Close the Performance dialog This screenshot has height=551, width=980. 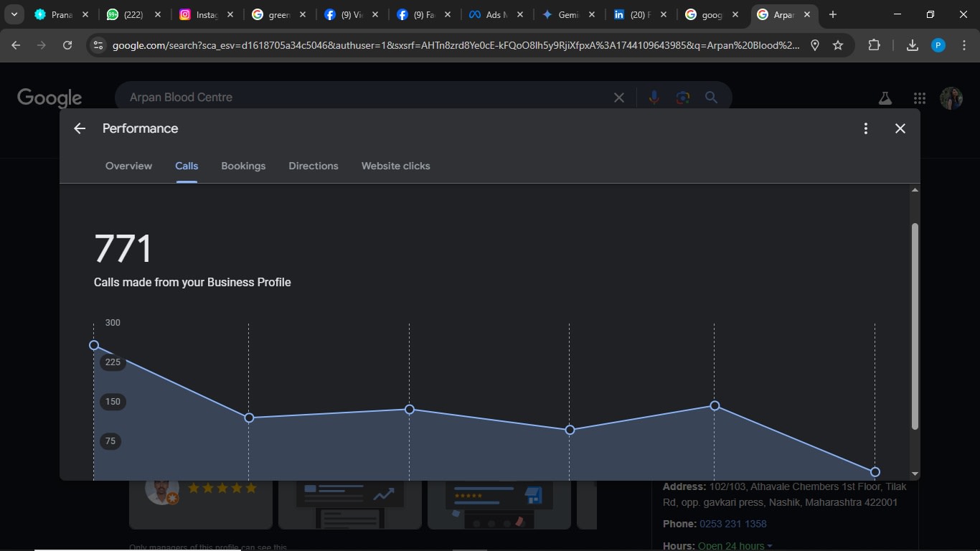coord(900,128)
